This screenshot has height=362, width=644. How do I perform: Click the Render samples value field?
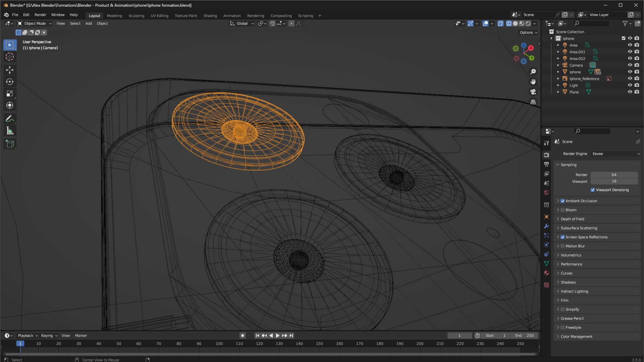614,175
